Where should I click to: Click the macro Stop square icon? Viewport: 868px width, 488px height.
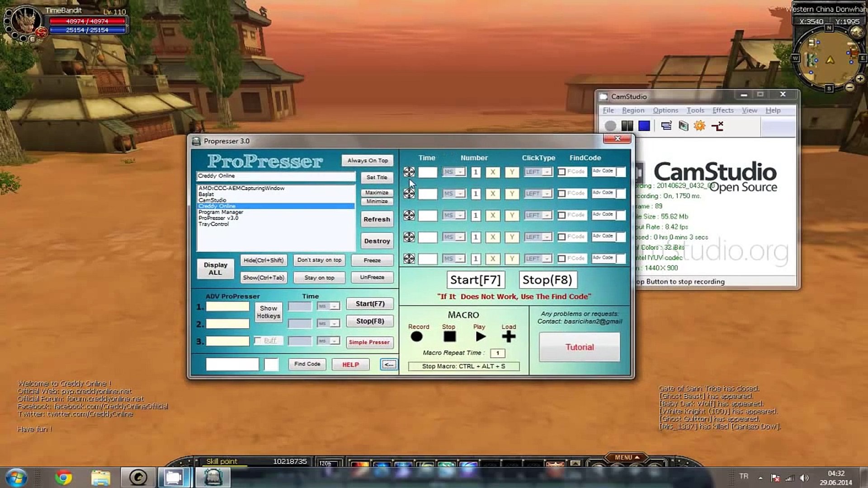pyautogui.click(x=449, y=337)
